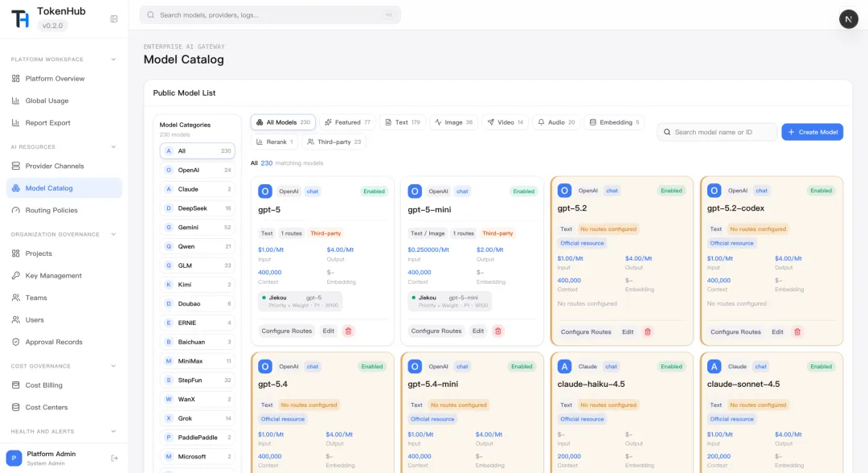Configure Routes for gpt-5.2

tap(586, 331)
